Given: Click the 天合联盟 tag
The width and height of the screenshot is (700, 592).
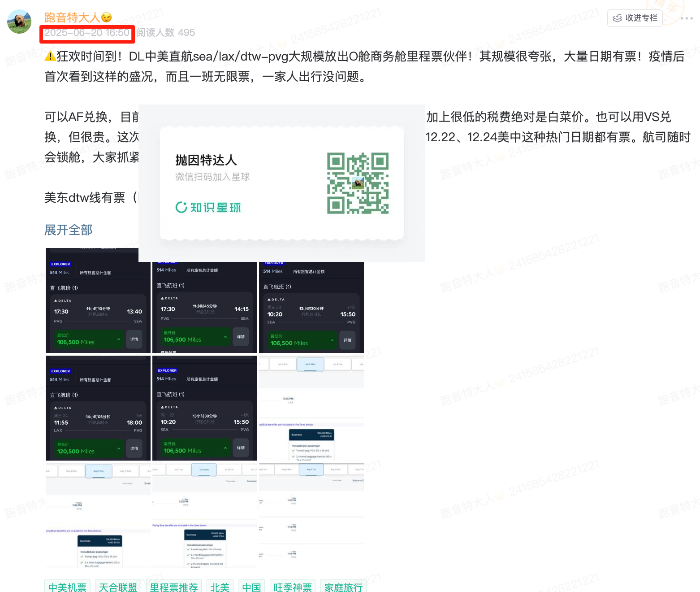Looking at the screenshot, I should pyautogui.click(x=118, y=587).
